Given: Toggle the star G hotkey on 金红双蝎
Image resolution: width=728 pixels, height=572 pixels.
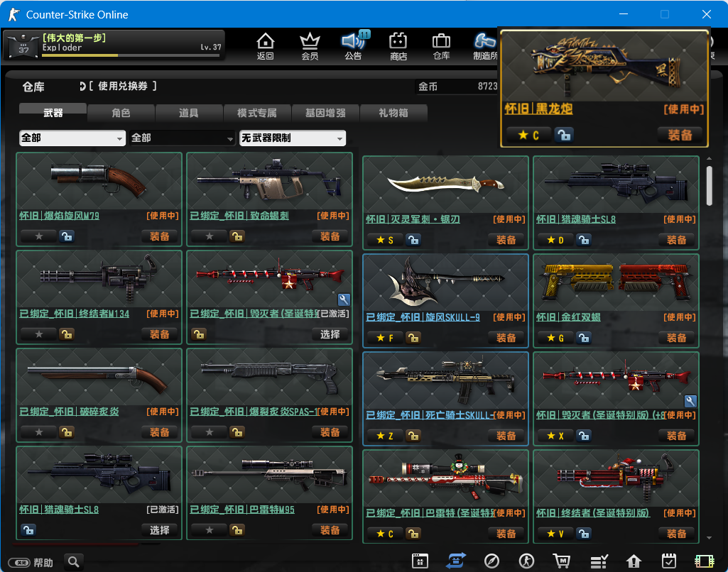Looking at the screenshot, I should [555, 338].
